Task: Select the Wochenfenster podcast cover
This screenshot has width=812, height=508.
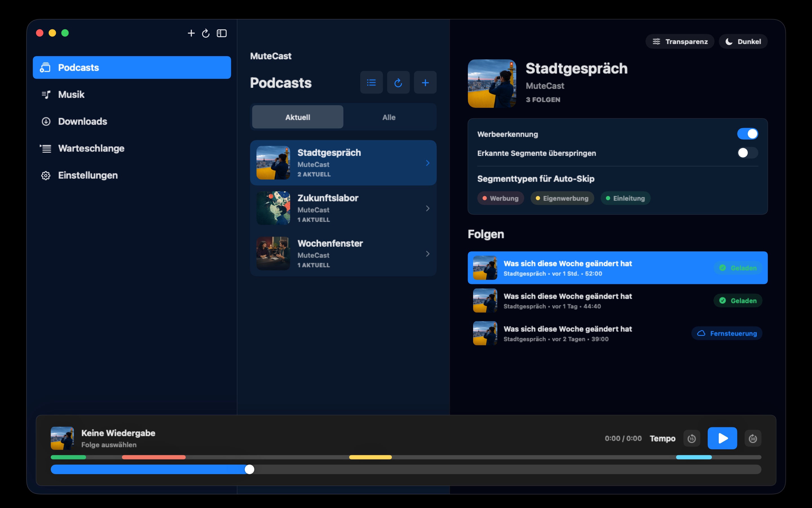Action: tap(273, 253)
